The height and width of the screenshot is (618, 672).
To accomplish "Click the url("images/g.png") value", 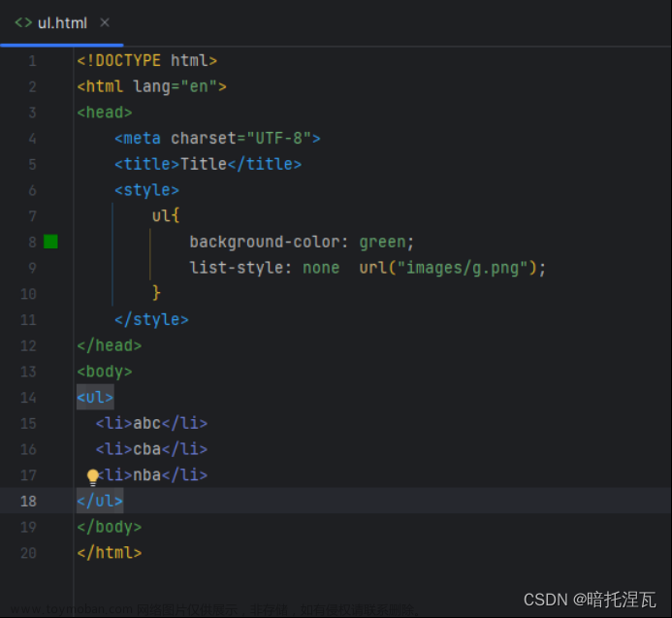I will [x=447, y=268].
